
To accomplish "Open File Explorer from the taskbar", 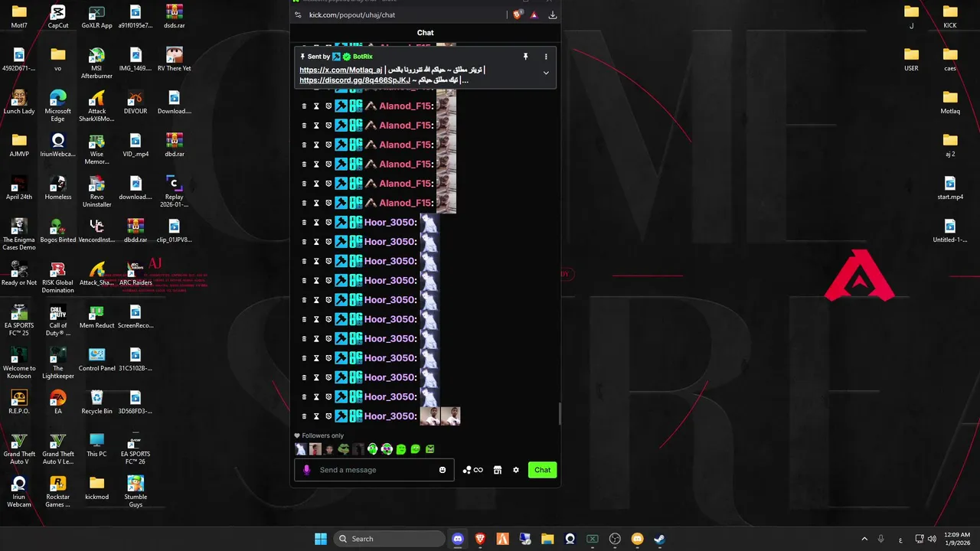I will click(547, 539).
